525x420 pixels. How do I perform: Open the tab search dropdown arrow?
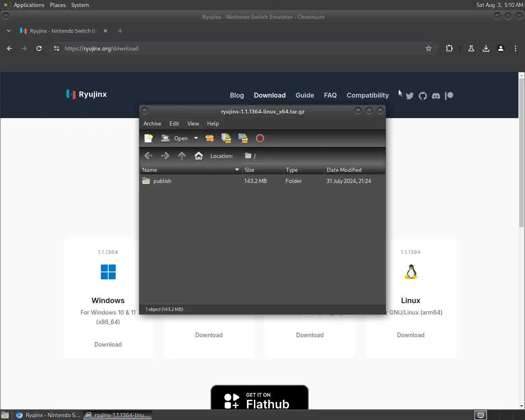click(9, 31)
